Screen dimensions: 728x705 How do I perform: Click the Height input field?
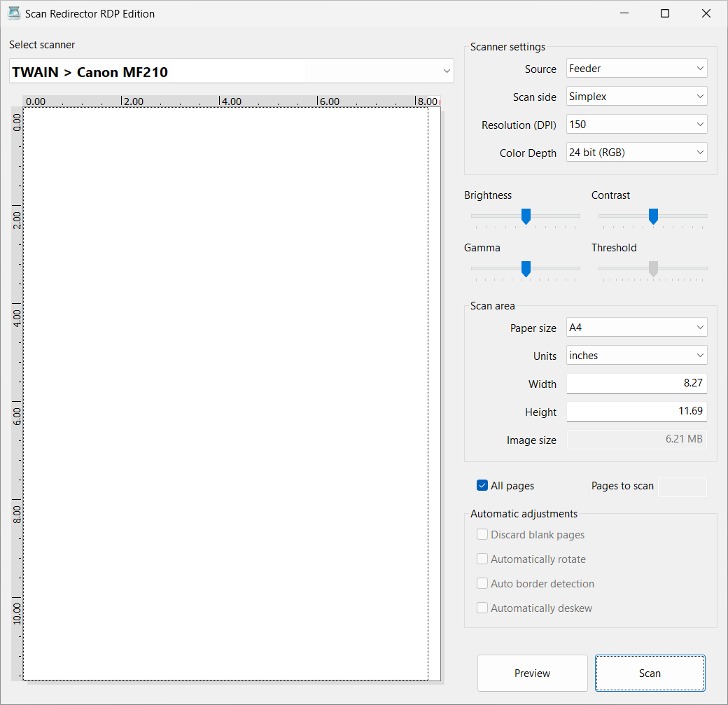(x=636, y=412)
